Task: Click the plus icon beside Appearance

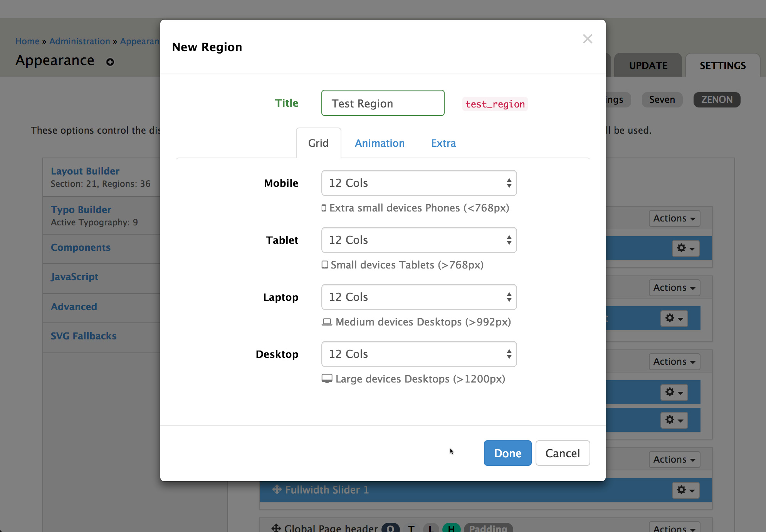Action: tap(110, 62)
